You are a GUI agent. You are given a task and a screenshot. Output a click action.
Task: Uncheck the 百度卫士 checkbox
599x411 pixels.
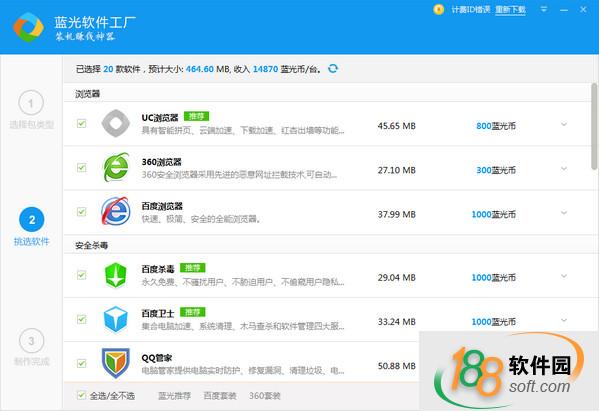pos(81,319)
